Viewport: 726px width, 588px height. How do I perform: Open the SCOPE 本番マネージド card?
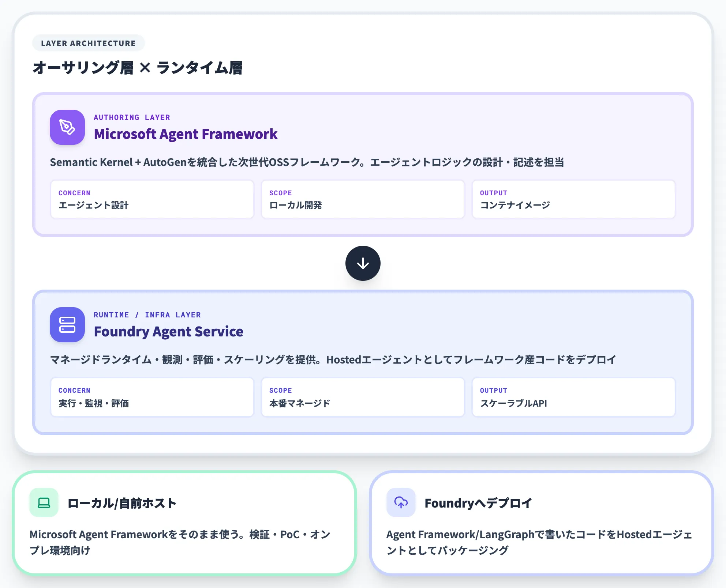click(x=363, y=397)
